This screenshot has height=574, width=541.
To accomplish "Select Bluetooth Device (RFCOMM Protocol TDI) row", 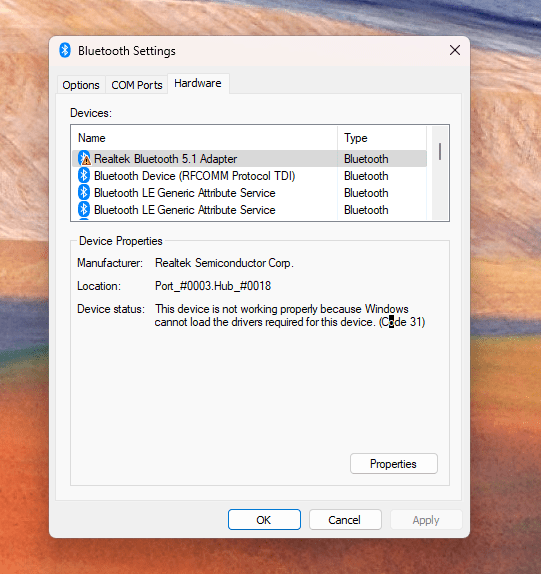I will [x=249, y=176].
